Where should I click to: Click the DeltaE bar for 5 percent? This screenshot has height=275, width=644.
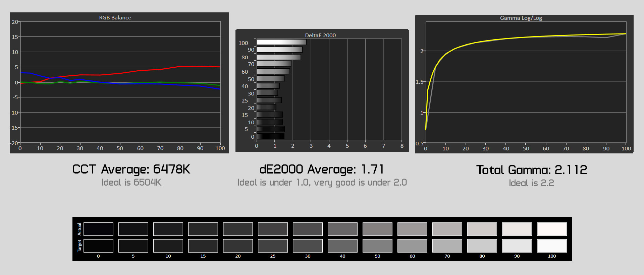271,129
